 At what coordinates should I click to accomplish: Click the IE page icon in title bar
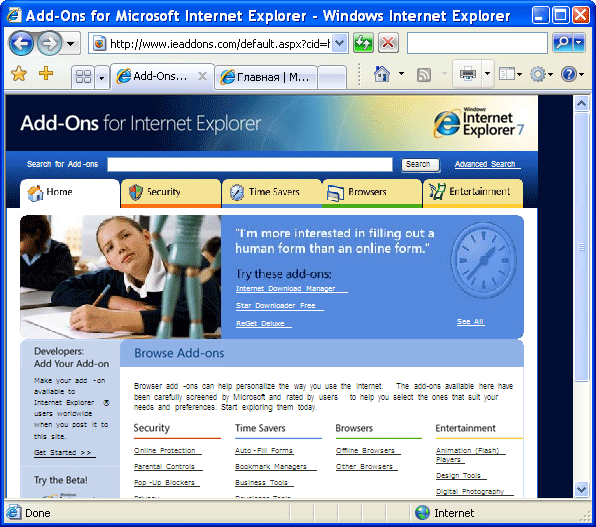pos(14,16)
